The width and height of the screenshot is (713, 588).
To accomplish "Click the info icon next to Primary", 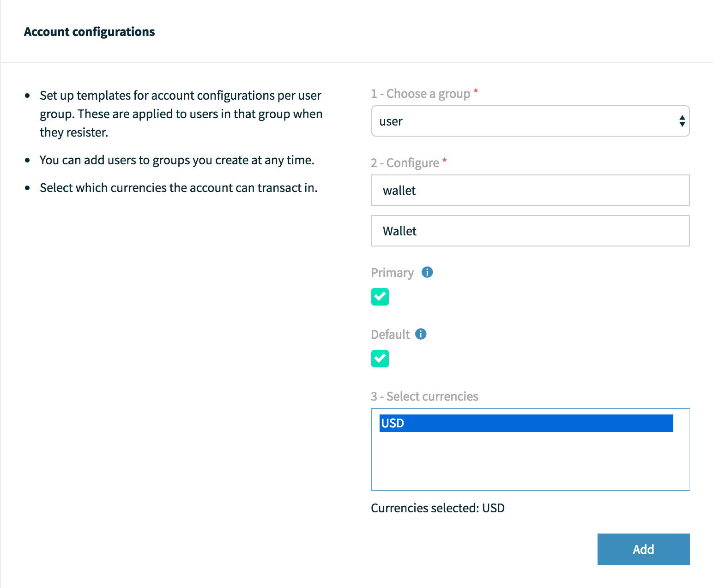I will pyautogui.click(x=427, y=272).
